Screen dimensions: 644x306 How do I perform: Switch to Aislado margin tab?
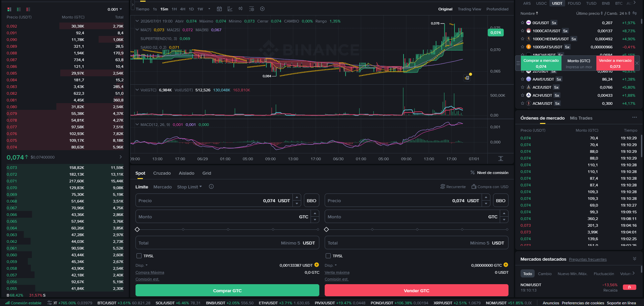(x=186, y=173)
